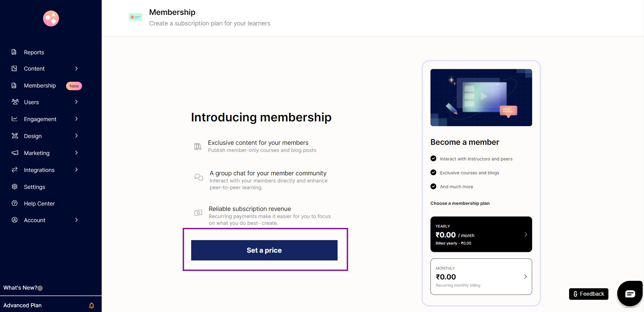The image size is (644, 312).
Task: Click the Users people icon
Action: pyautogui.click(x=15, y=102)
